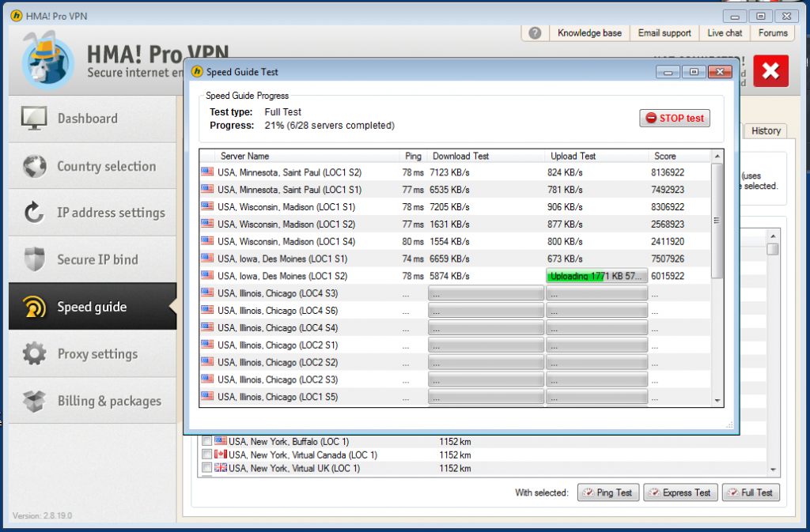Select the Madison (LOC1 S4) result row
810x532 pixels.
(x=455, y=241)
